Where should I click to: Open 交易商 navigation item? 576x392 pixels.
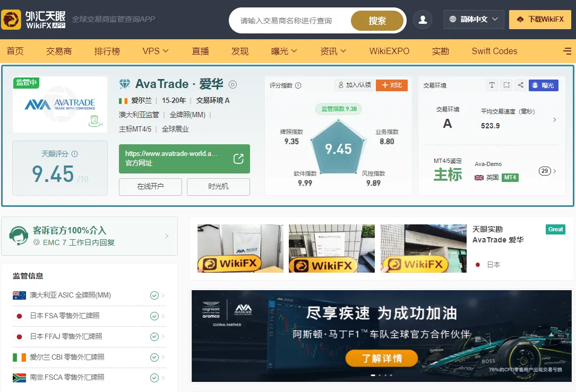click(x=59, y=51)
